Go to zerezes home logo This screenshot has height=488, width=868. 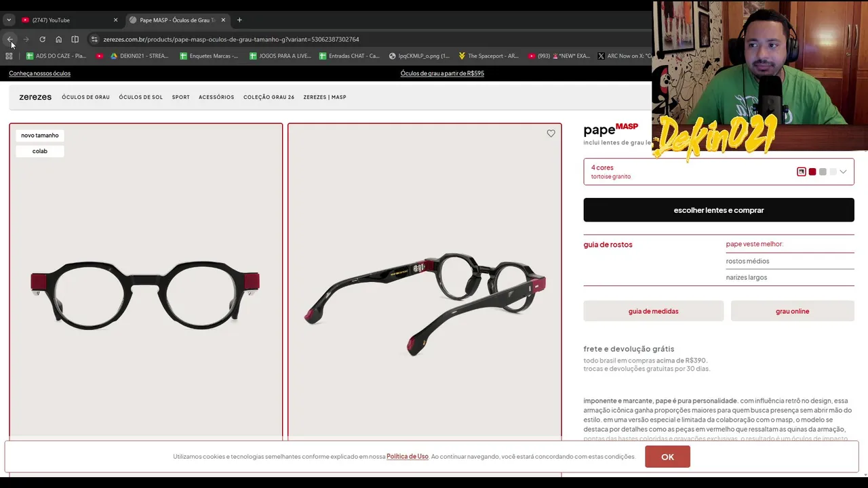[35, 97]
